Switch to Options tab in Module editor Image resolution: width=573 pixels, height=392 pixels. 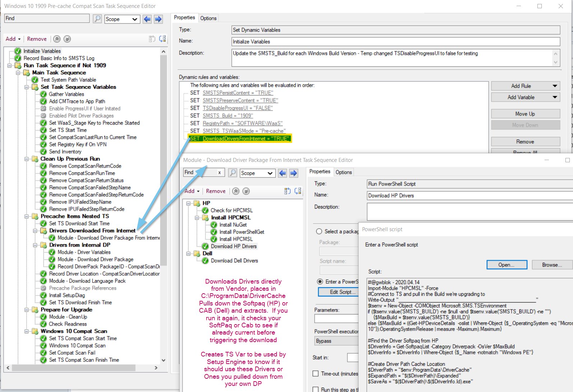click(x=344, y=172)
